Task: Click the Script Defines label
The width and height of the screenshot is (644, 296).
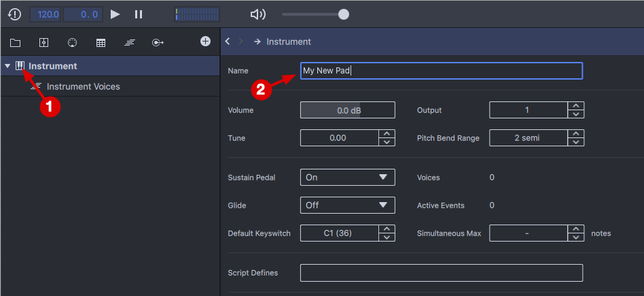Action: coord(253,273)
